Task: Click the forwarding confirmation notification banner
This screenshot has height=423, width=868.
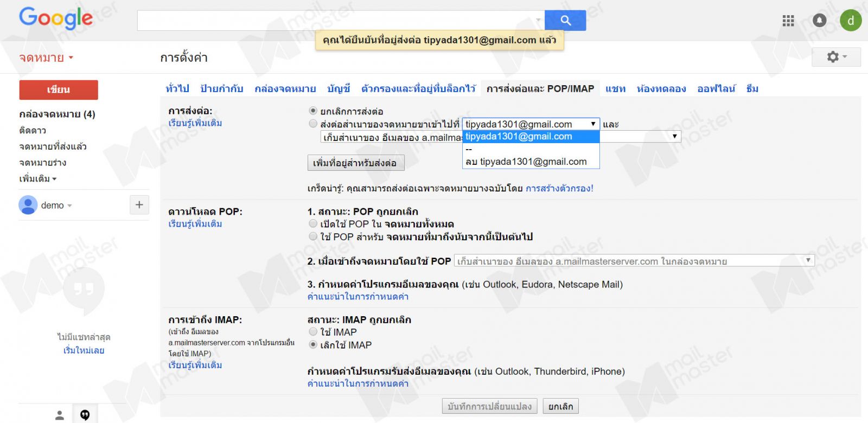Action: click(439, 40)
